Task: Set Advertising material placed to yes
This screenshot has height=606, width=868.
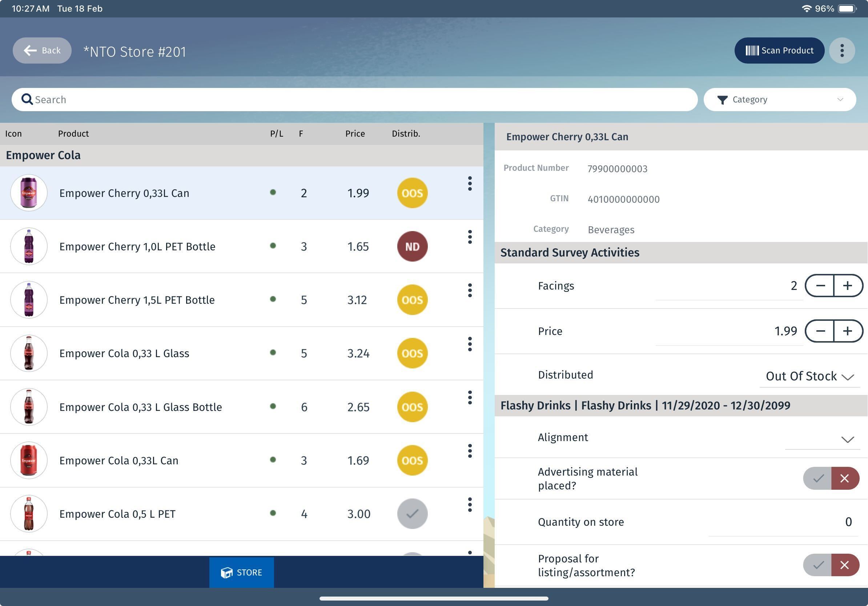Action: 817,478
